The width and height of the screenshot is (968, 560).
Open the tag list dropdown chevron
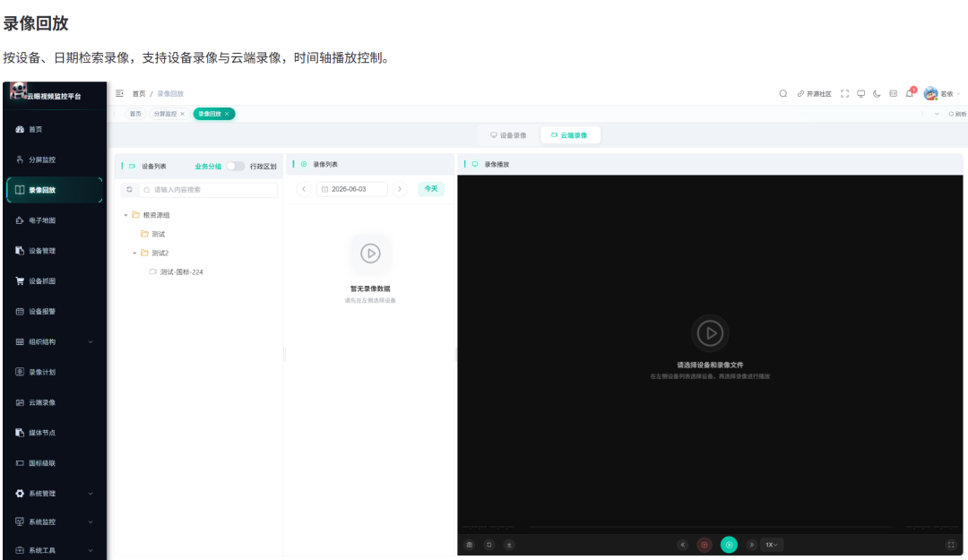tap(937, 114)
